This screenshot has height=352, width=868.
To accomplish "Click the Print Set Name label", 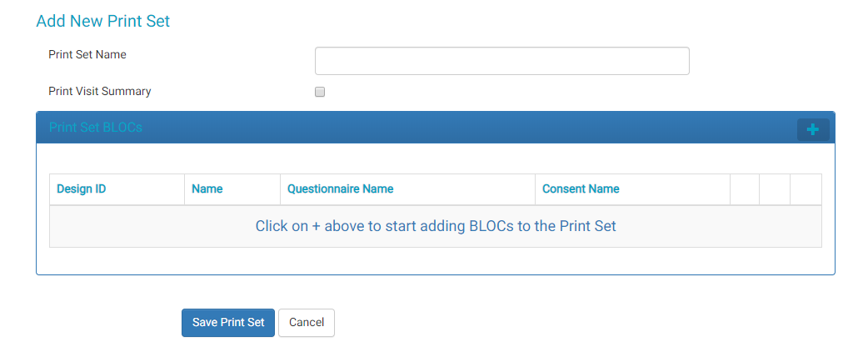I will click(x=87, y=55).
